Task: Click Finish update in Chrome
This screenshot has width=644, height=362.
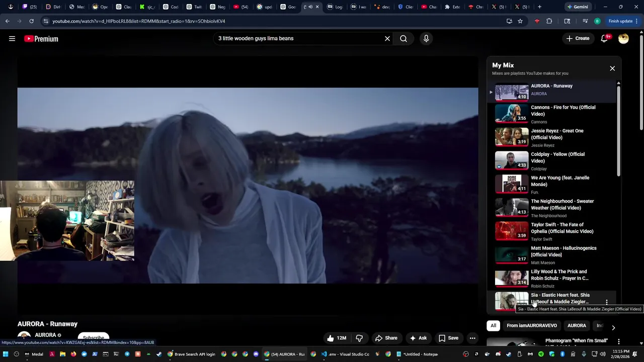Action: (623, 21)
